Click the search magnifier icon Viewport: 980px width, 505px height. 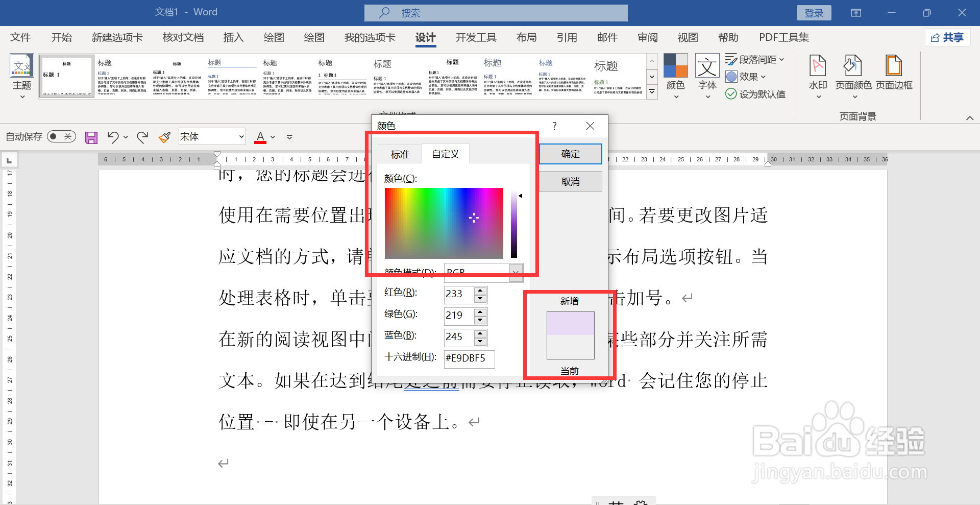coord(385,13)
